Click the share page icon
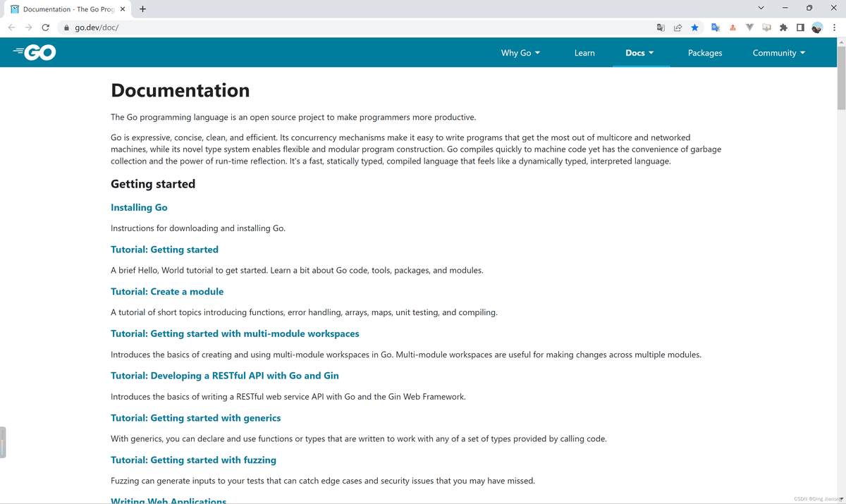 click(x=678, y=27)
